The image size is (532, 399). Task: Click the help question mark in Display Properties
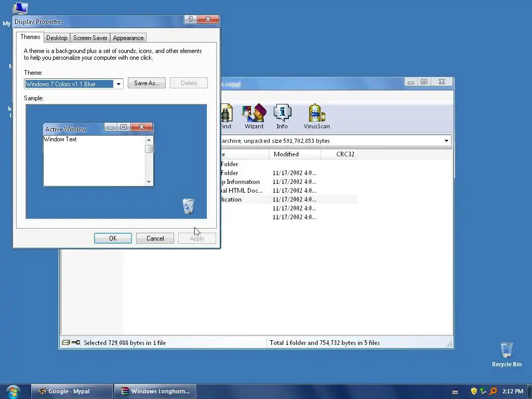[x=190, y=19]
